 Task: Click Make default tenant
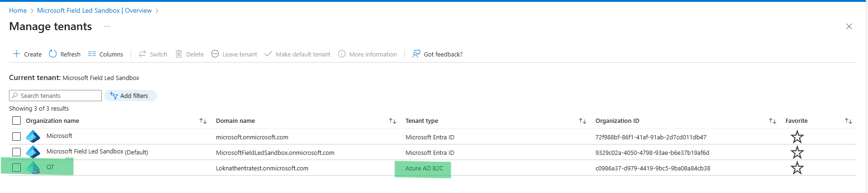pyautogui.click(x=298, y=54)
